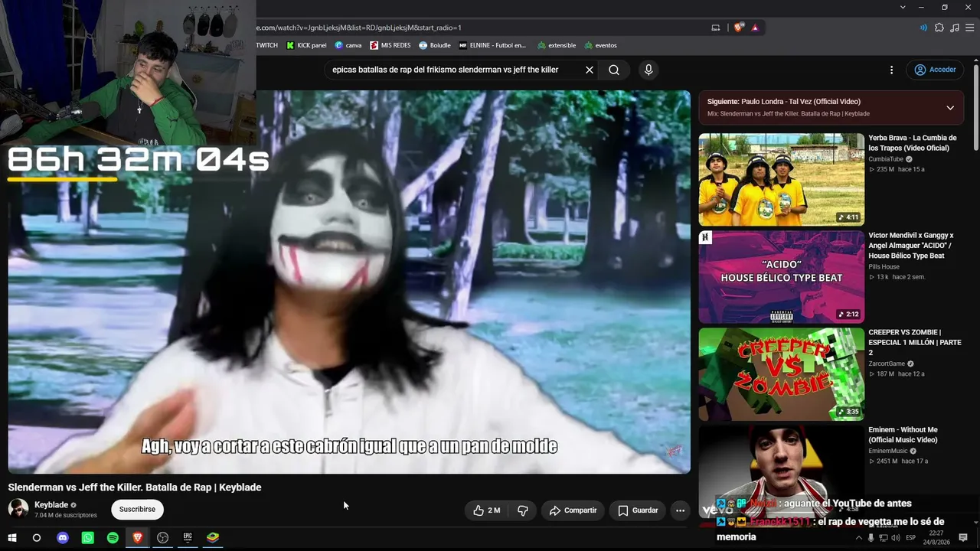
Task: Open more actions menu below the video
Action: pyautogui.click(x=680, y=510)
